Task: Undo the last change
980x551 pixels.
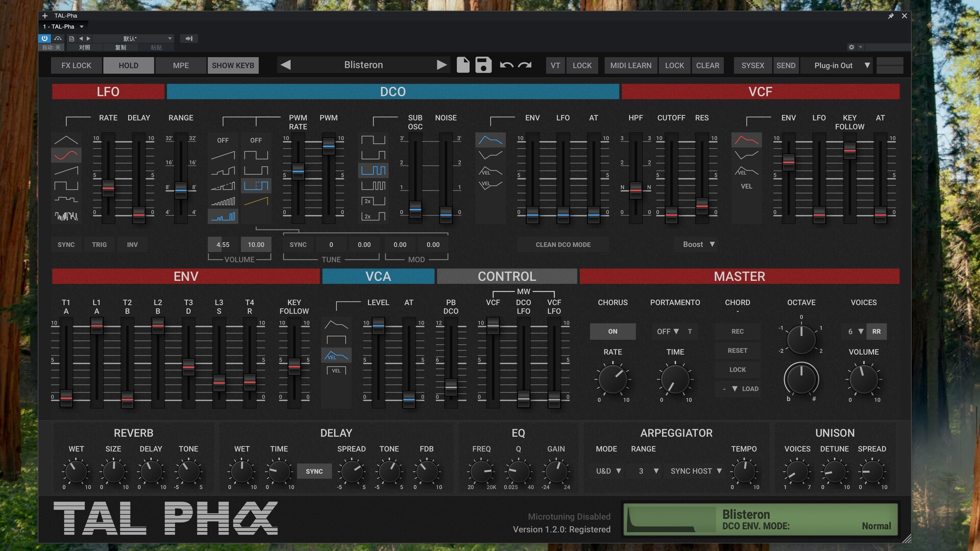Action: click(506, 65)
